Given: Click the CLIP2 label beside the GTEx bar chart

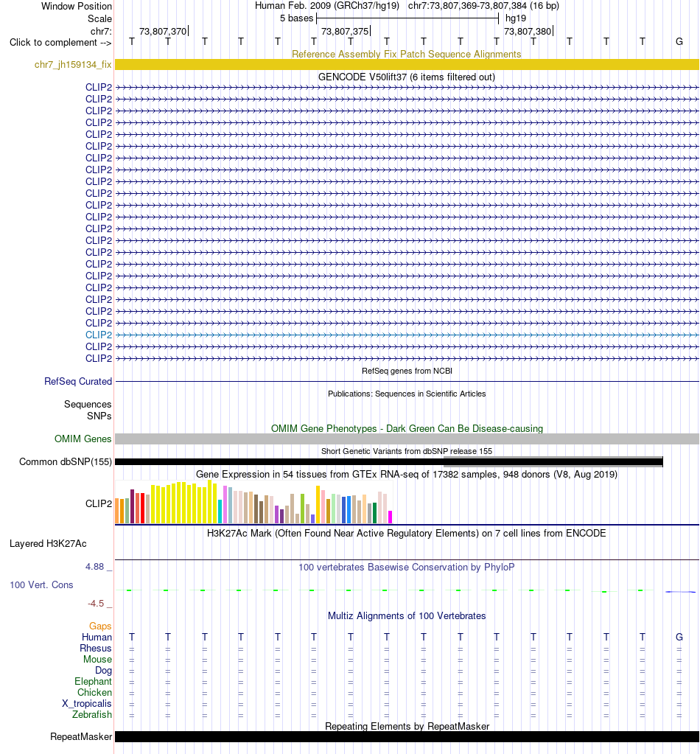Looking at the screenshot, I should (x=99, y=503).
